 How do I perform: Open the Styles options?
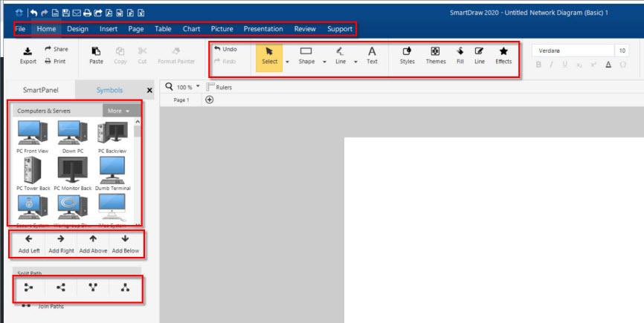click(x=407, y=56)
